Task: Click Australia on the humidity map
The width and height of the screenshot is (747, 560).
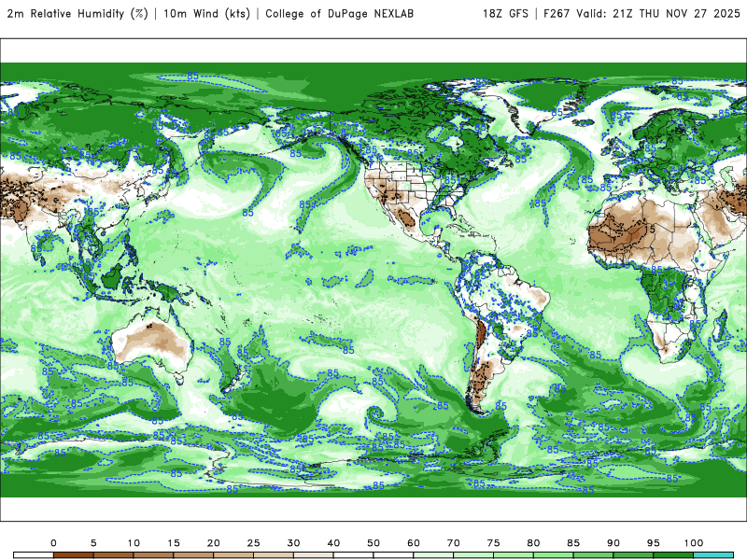Action: pos(152,341)
